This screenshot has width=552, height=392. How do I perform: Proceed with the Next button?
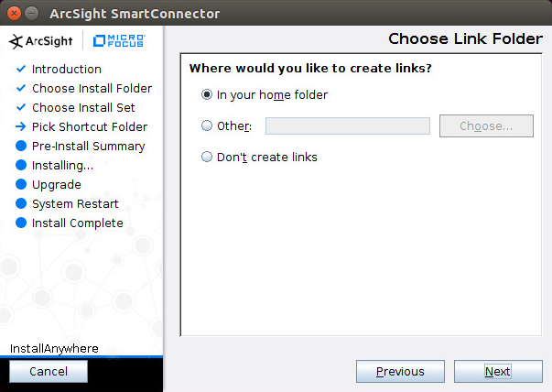click(498, 371)
